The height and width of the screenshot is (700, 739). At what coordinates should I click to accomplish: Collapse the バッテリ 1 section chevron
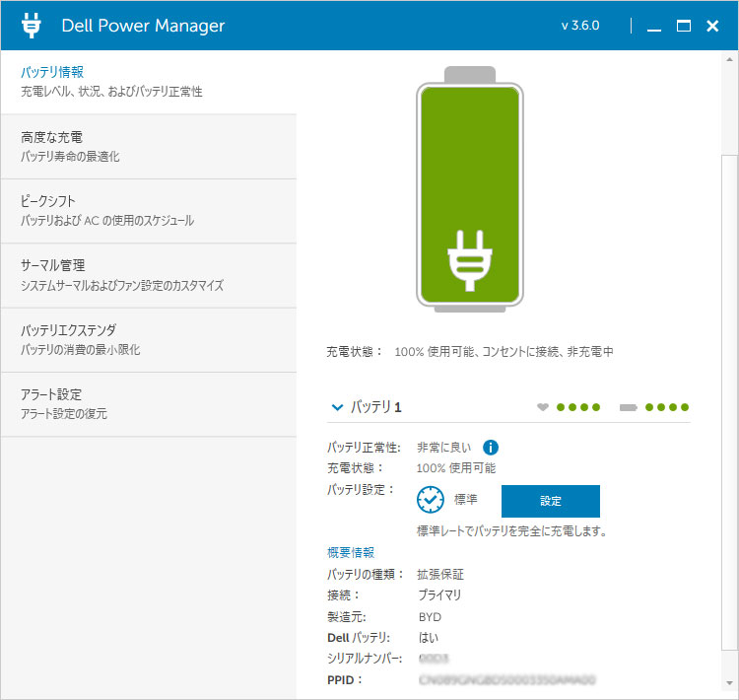coord(337,407)
